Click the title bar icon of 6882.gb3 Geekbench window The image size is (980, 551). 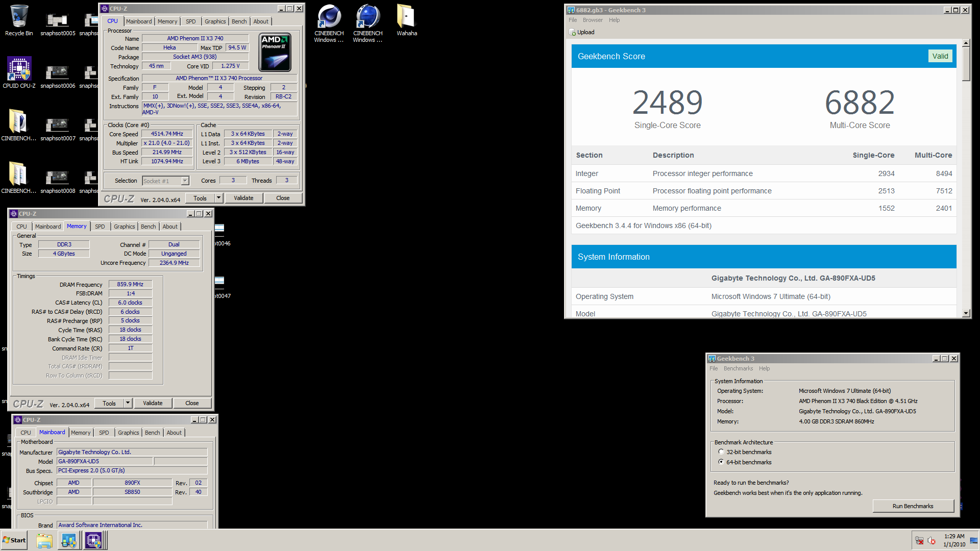[x=571, y=10]
